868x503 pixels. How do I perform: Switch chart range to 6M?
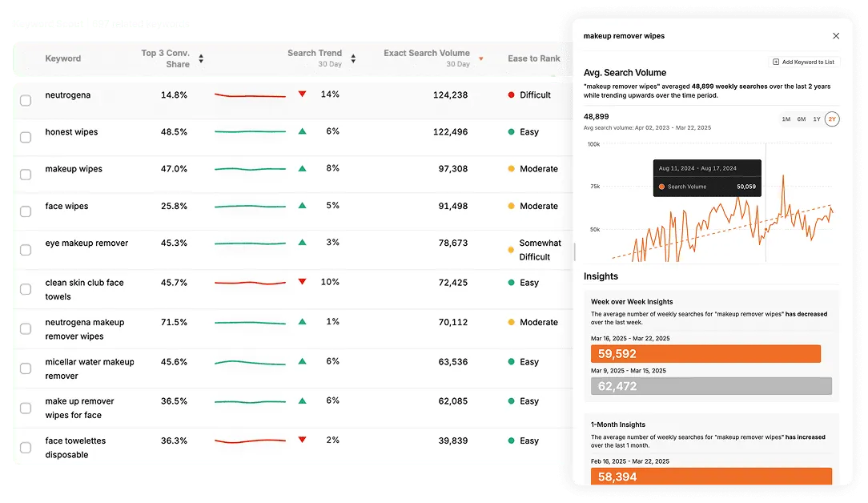click(802, 119)
